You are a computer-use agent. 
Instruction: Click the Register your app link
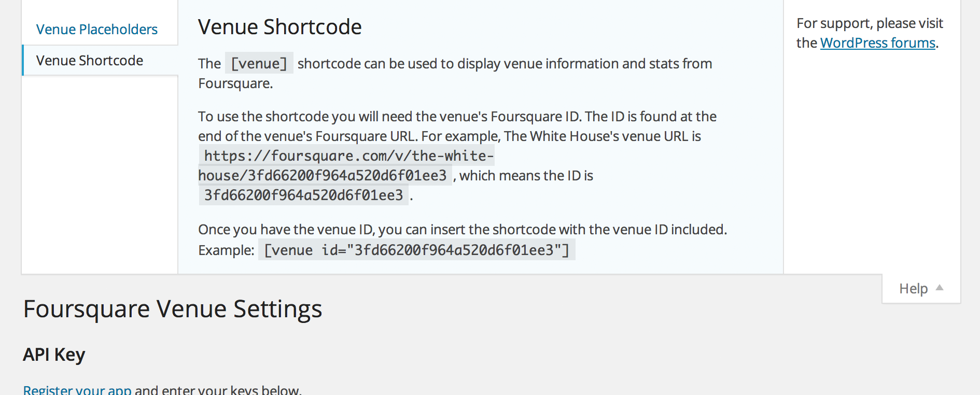click(77, 390)
